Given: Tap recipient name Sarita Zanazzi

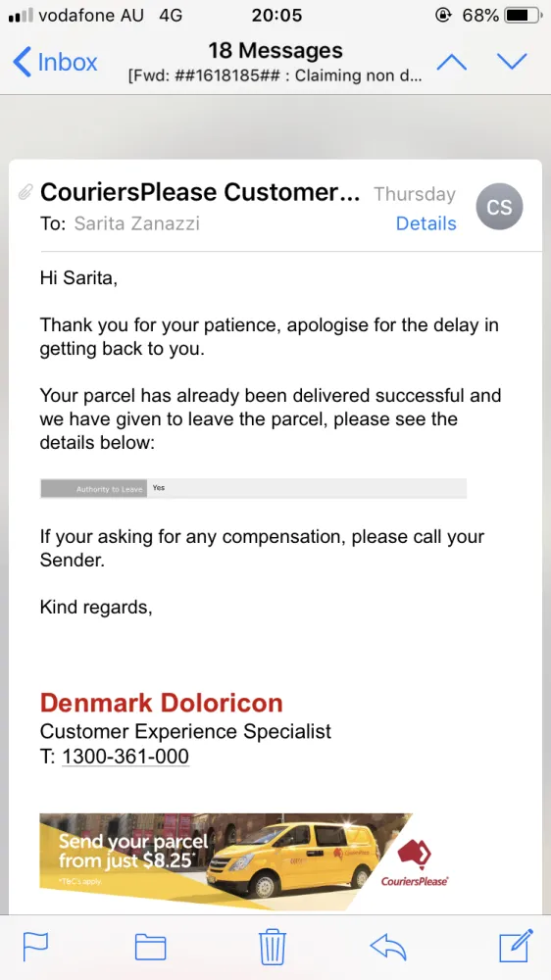Looking at the screenshot, I should pos(137,223).
